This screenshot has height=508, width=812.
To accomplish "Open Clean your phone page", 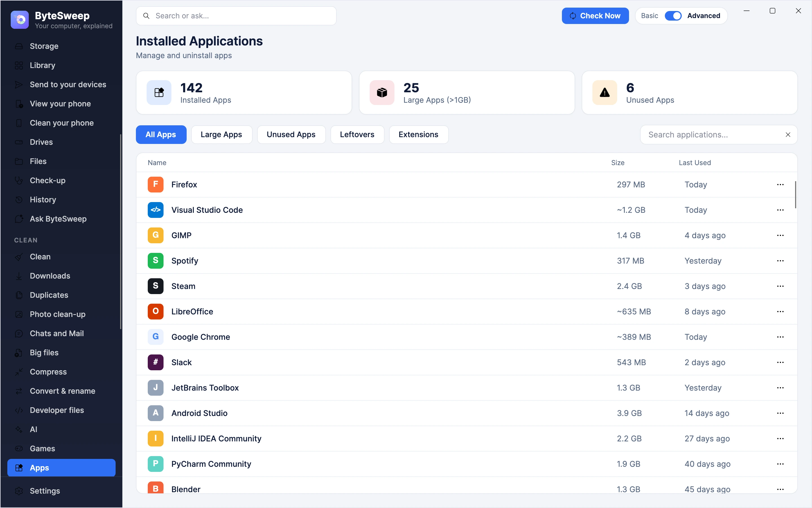I will 61,123.
